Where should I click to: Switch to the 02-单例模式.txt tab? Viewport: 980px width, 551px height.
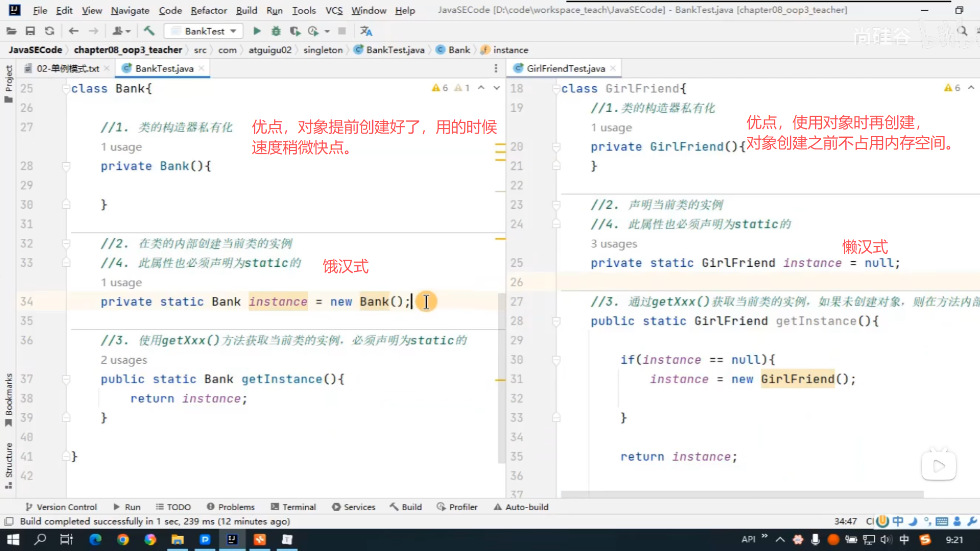(x=67, y=68)
